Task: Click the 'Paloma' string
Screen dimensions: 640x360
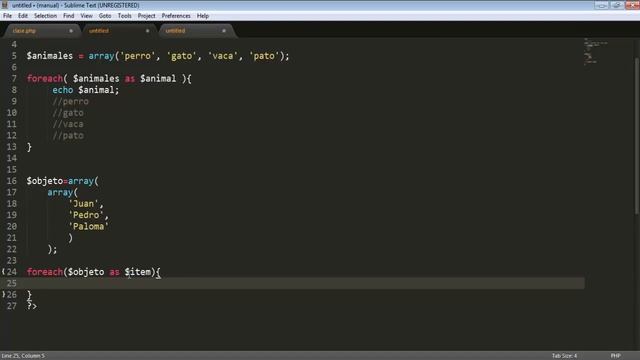Action: click(x=89, y=226)
